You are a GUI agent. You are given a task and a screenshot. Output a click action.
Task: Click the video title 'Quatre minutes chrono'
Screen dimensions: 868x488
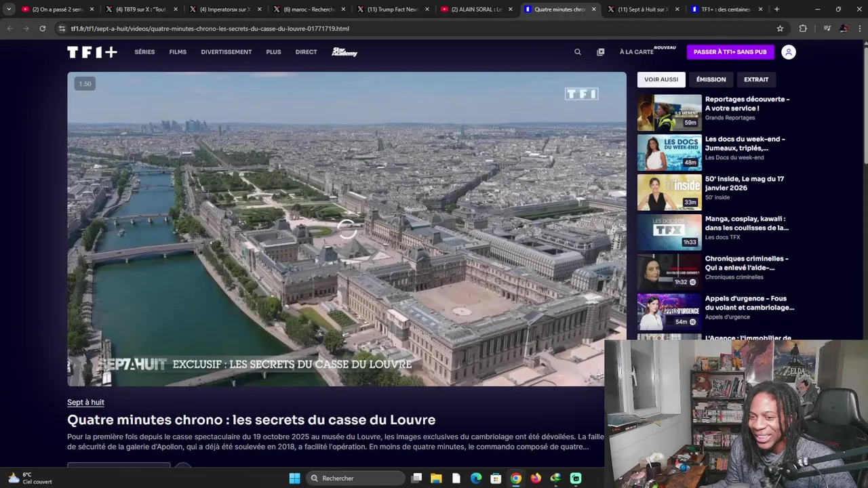251,420
